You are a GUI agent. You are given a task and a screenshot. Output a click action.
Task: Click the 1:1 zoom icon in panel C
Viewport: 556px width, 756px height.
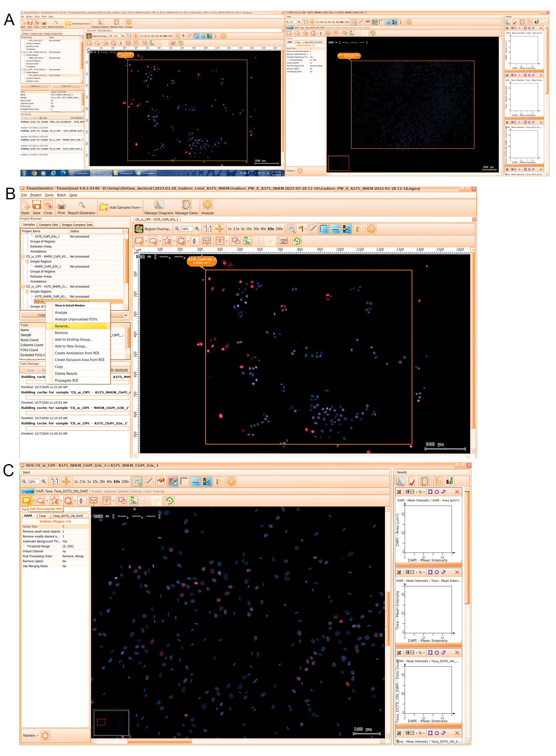click(55, 482)
